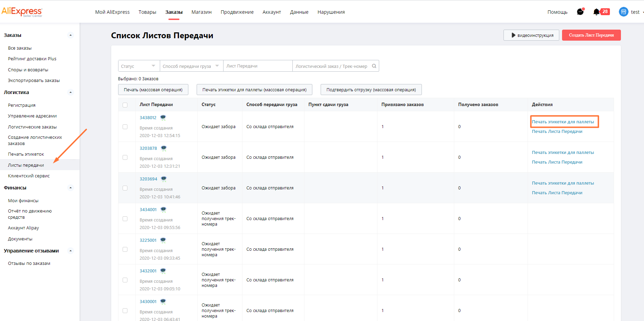Open the test user avatar icon
The width and height of the screenshot is (644, 321).
(x=623, y=12)
